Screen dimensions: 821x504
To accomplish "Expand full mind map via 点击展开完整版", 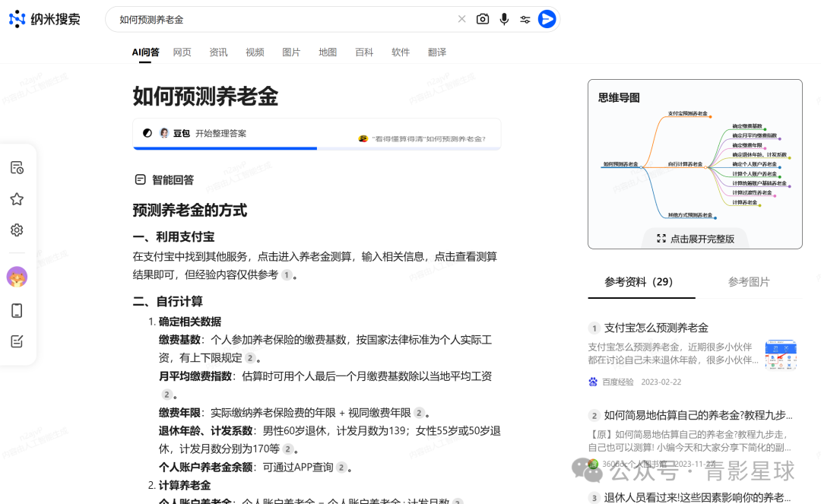I will [x=694, y=238].
